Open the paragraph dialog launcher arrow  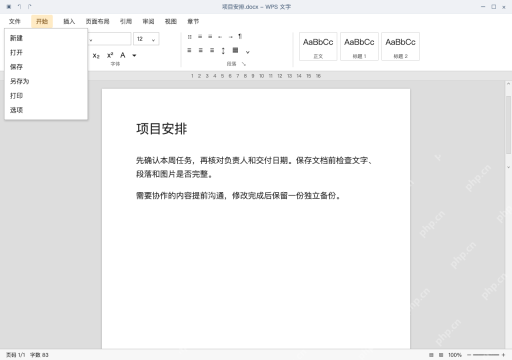click(x=244, y=64)
